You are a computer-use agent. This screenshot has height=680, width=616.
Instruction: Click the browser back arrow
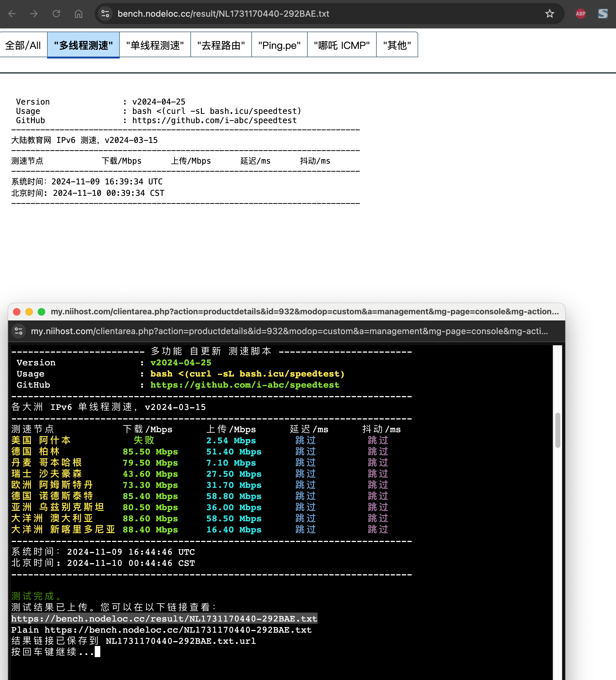[x=12, y=14]
